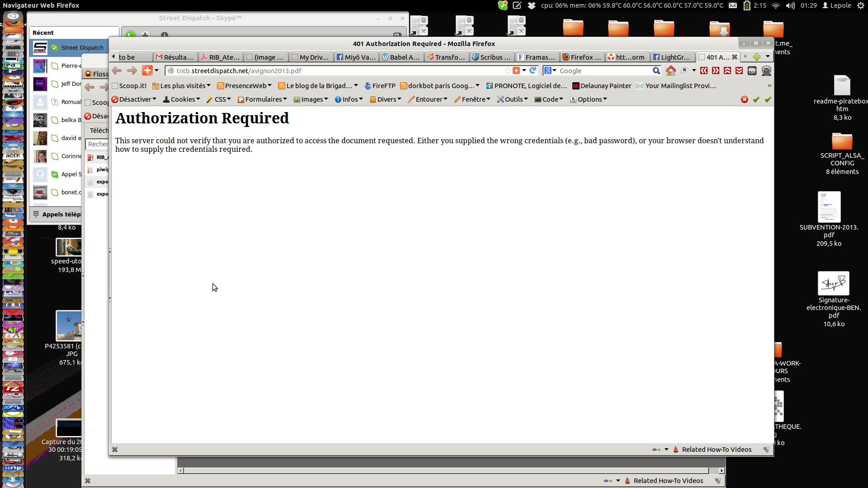Screen dimensions: 868x488
Task: Click the reload page icon
Action: (x=533, y=70)
